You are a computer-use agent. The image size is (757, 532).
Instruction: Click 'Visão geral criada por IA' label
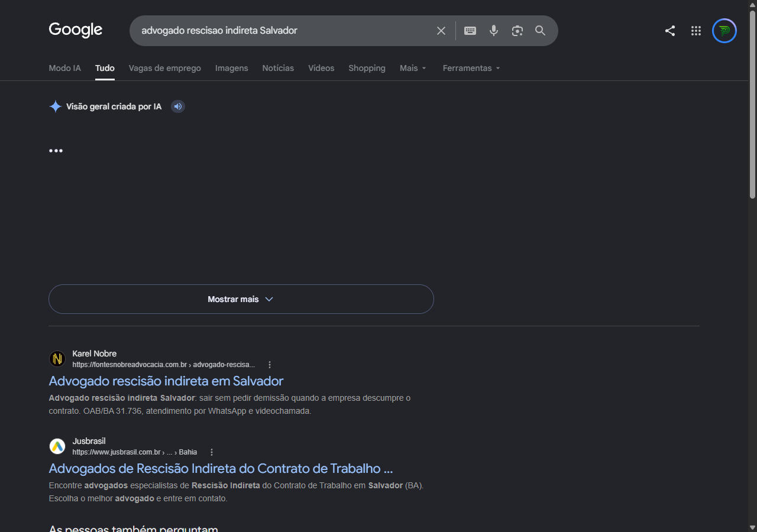114,106
